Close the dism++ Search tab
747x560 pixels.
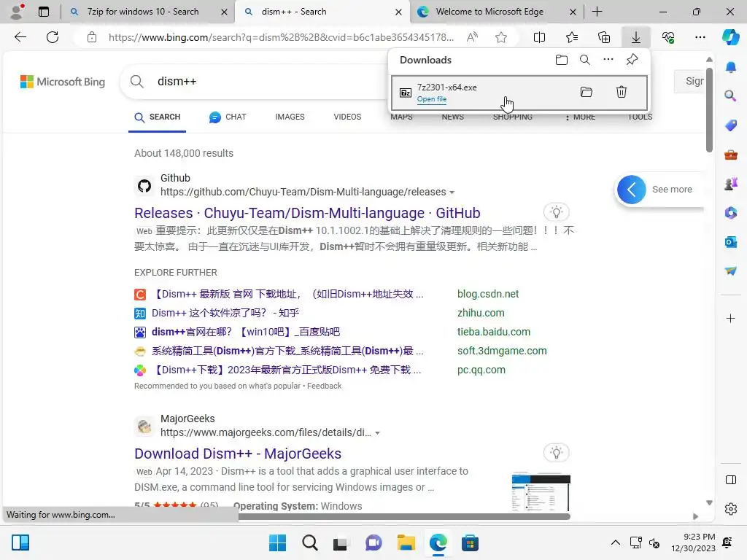coord(399,12)
